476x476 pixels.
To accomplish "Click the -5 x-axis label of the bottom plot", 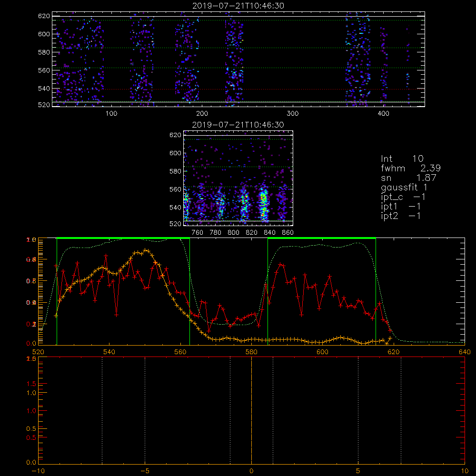I will click(145, 471).
